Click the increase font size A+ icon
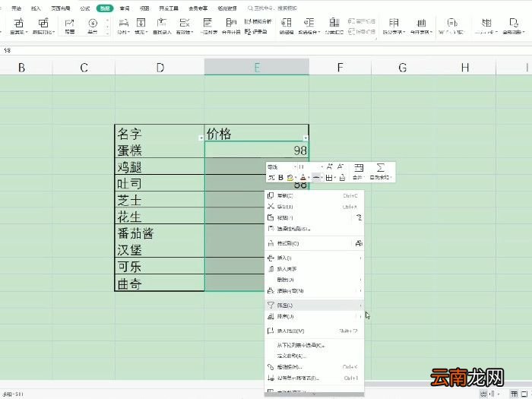532x399 pixels. coord(329,166)
